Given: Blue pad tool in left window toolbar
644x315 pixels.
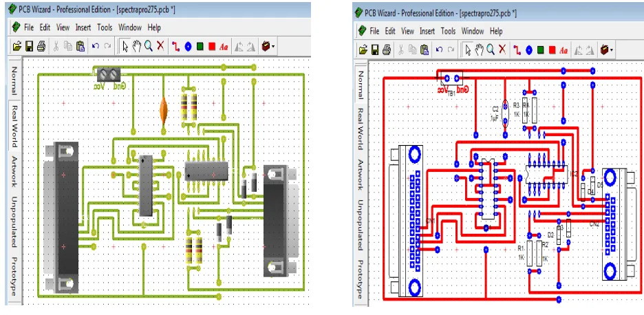Looking at the screenshot, I should click(188, 46).
